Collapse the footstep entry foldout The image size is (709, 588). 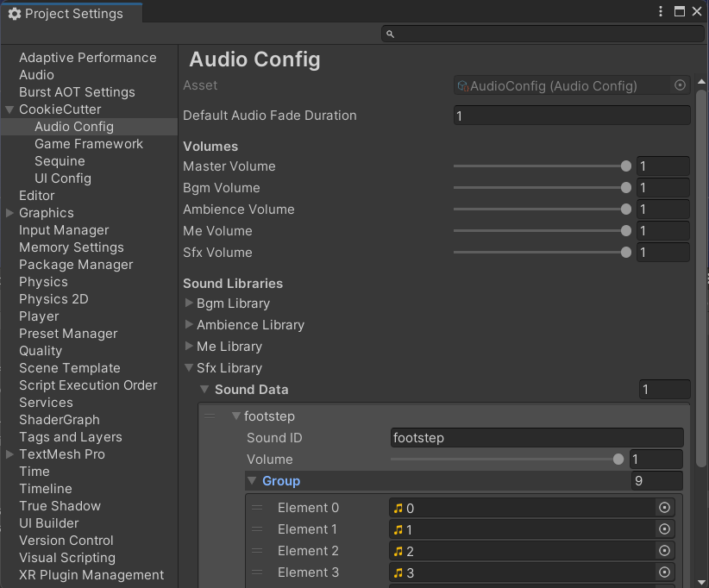pos(235,416)
